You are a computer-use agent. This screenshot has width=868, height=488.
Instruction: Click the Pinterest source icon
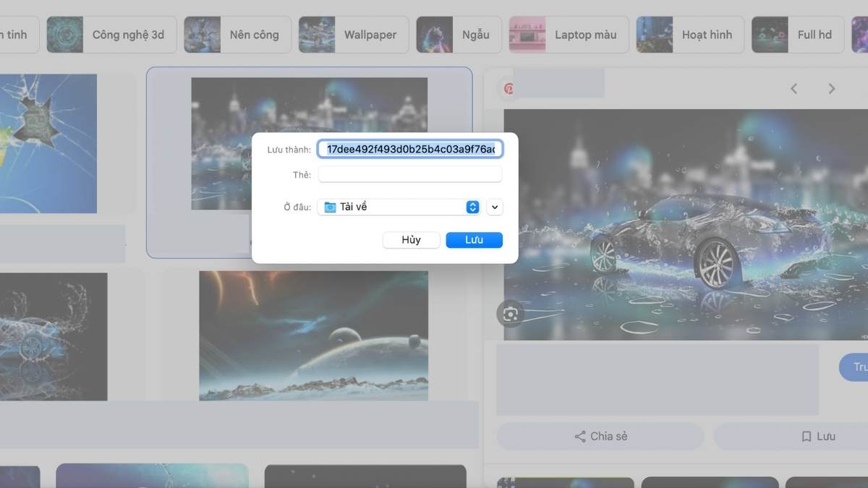(509, 88)
